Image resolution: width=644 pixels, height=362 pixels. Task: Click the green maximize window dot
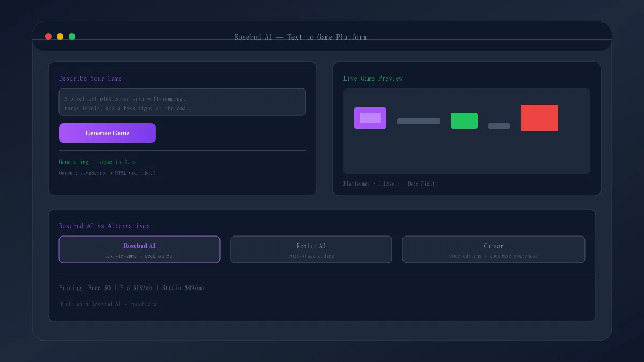[x=72, y=36]
